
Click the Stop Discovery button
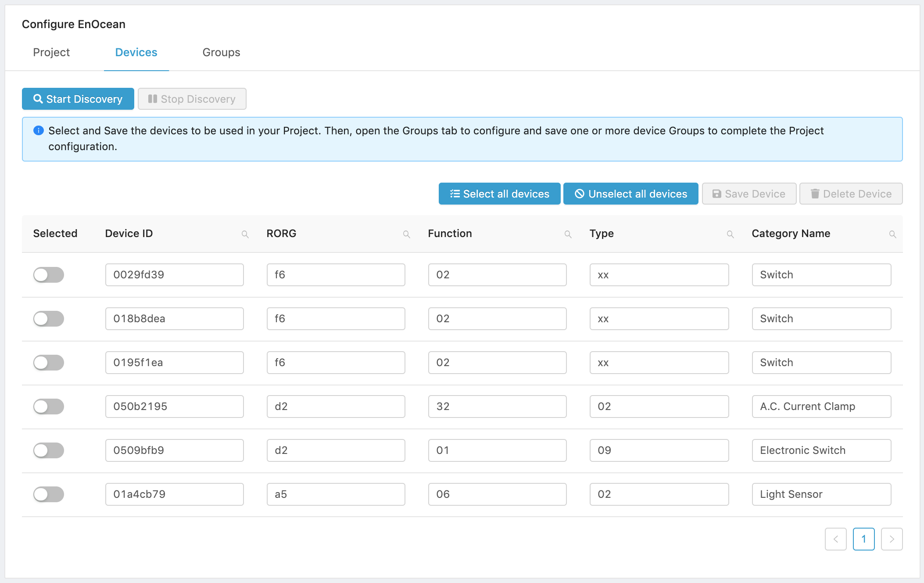[192, 99]
